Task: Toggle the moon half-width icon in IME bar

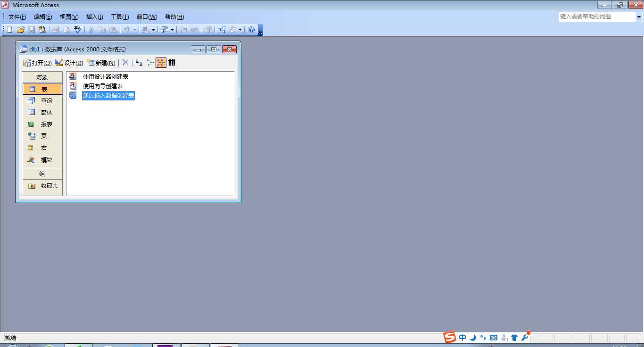Action: (x=473, y=338)
